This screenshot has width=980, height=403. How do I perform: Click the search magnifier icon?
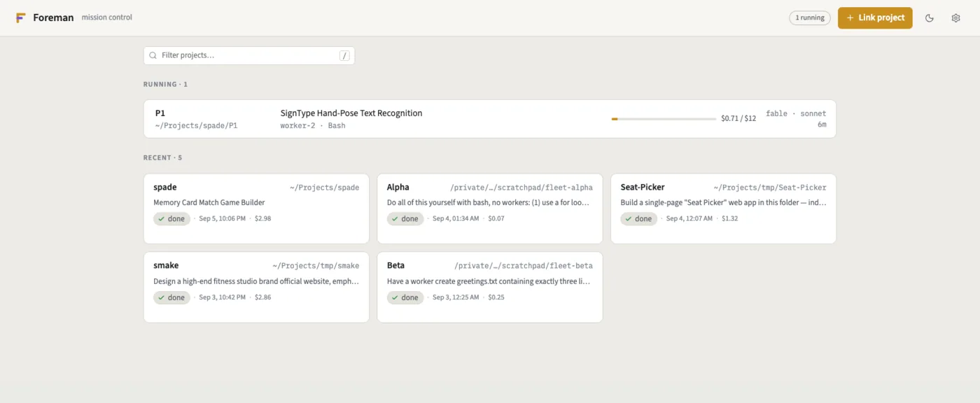coord(153,55)
